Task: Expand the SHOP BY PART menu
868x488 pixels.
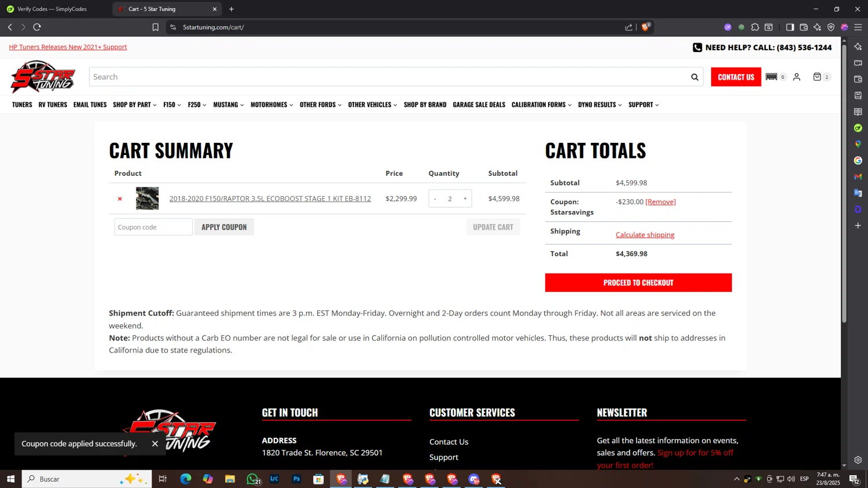Action: tap(135, 105)
